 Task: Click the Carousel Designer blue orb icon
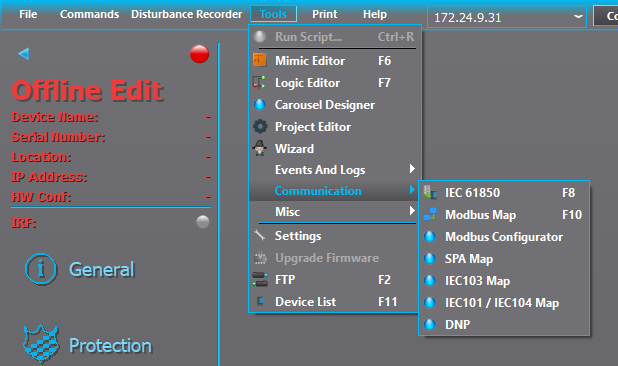tap(260, 104)
